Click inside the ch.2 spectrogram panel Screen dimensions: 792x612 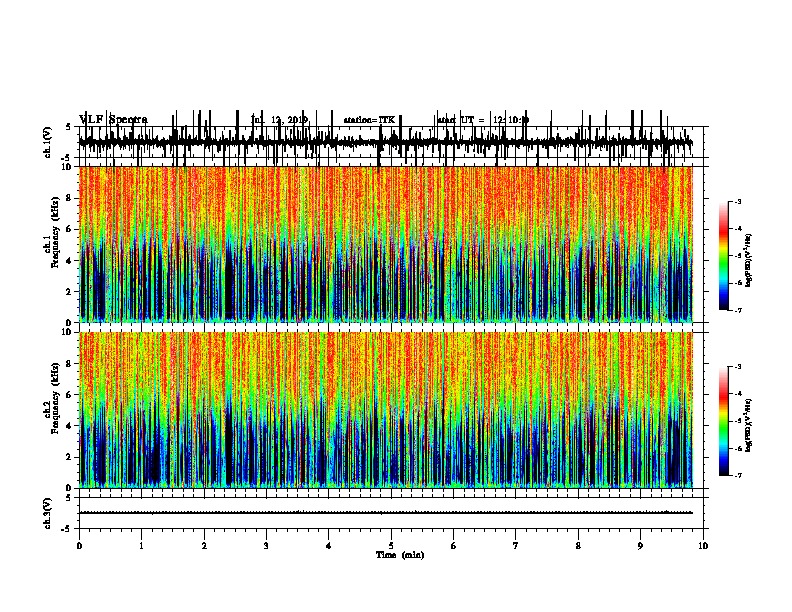click(385, 410)
